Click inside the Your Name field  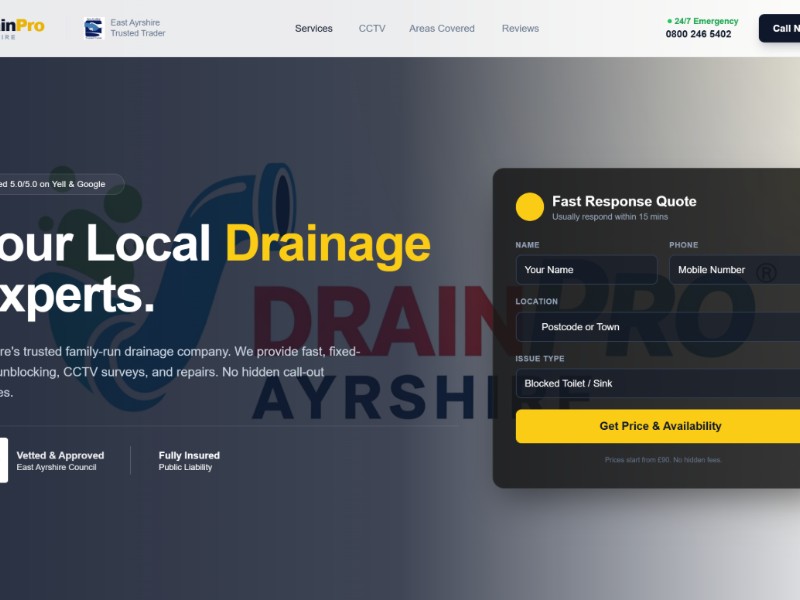585,269
